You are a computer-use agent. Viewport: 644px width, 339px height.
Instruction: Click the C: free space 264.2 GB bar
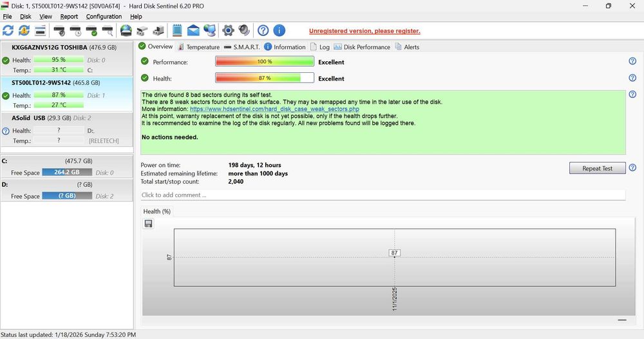[x=67, y=172]
